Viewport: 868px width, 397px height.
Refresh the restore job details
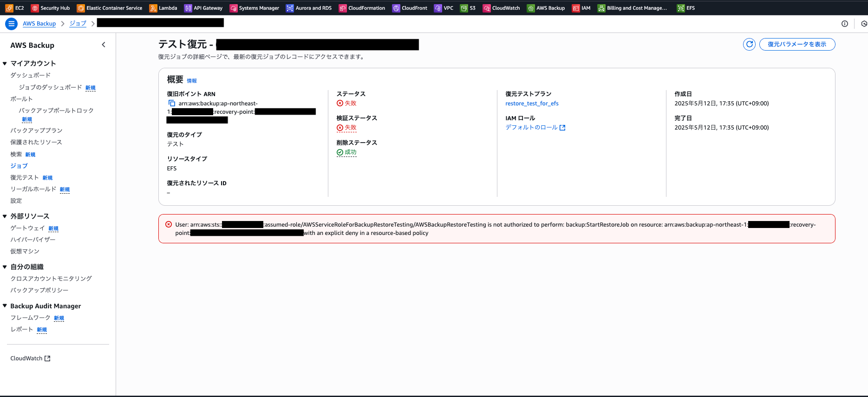pos(749,44)
